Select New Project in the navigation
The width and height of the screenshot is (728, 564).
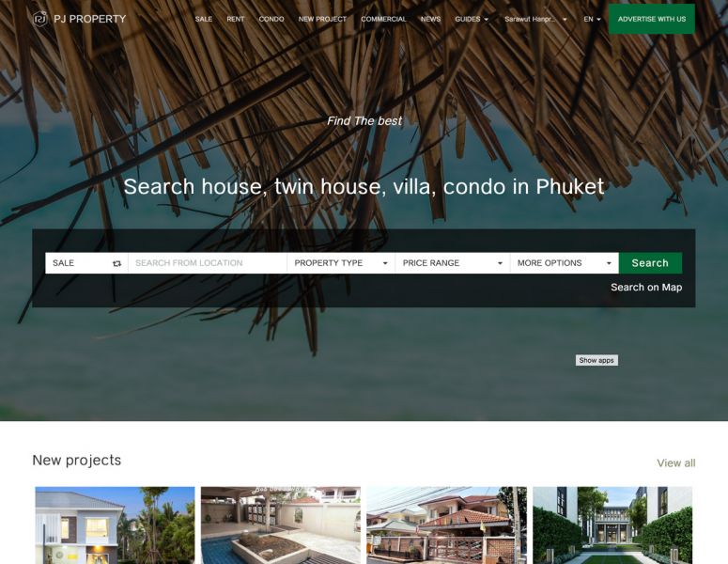pyautogui.click(x=322, y=19)
